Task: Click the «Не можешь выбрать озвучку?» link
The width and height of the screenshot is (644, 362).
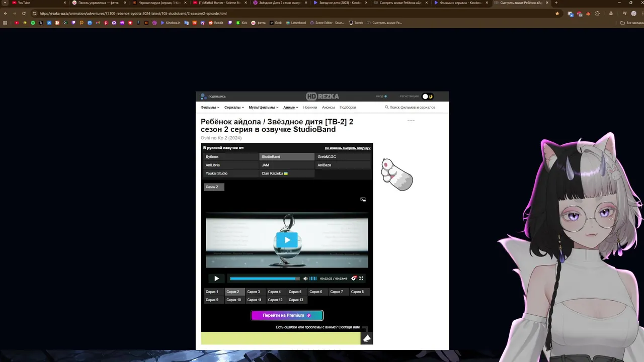Action: [348, 148]
